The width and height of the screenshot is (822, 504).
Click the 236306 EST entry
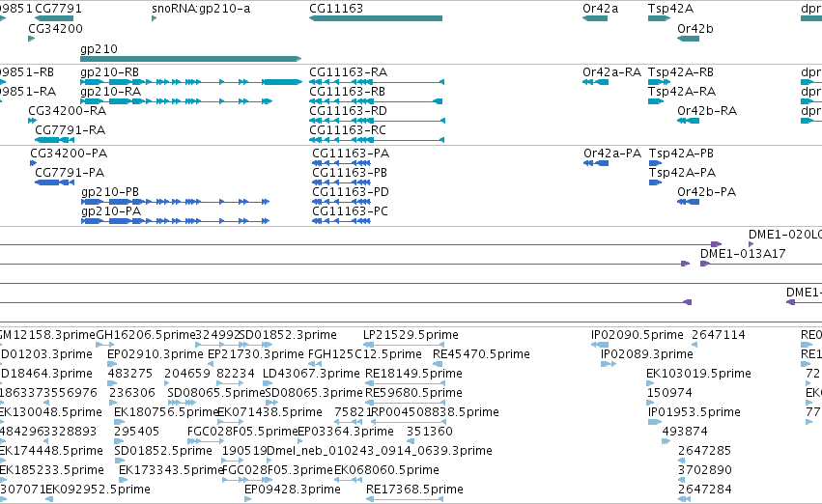[112, 403]
